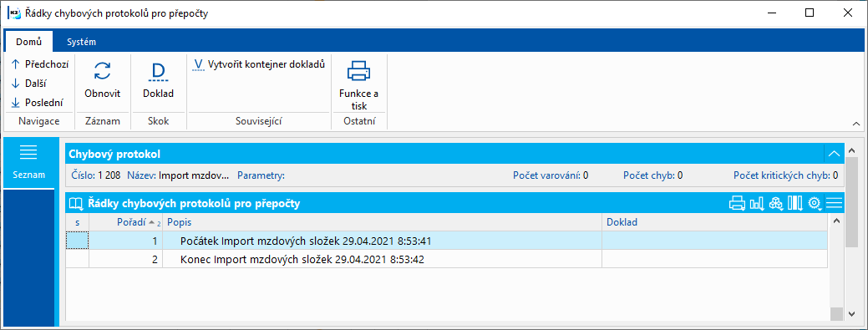
Task: Collapse the ribbon with chevron
Action: tap(855, 123)
